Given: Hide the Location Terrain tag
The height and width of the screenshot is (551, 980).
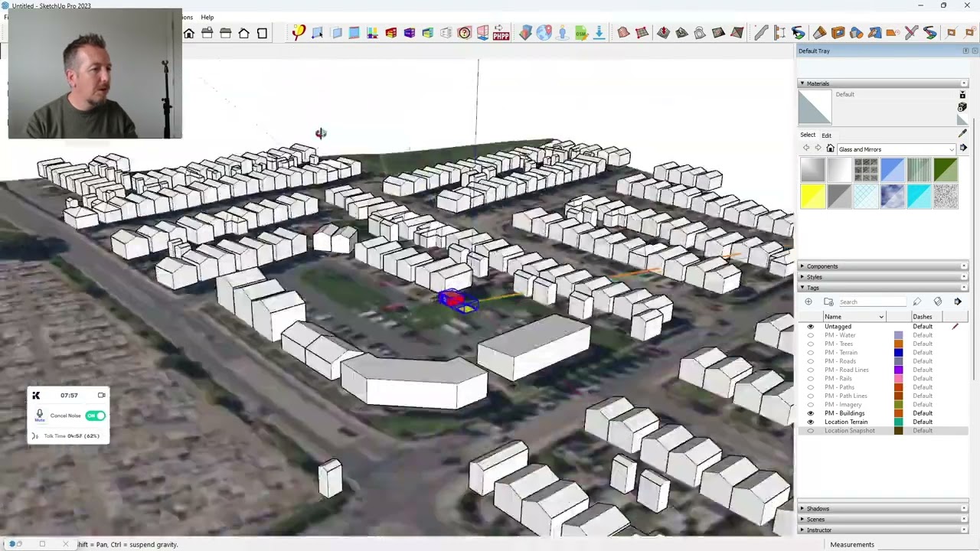Looking at the screenshot, I should coord(811,422).
